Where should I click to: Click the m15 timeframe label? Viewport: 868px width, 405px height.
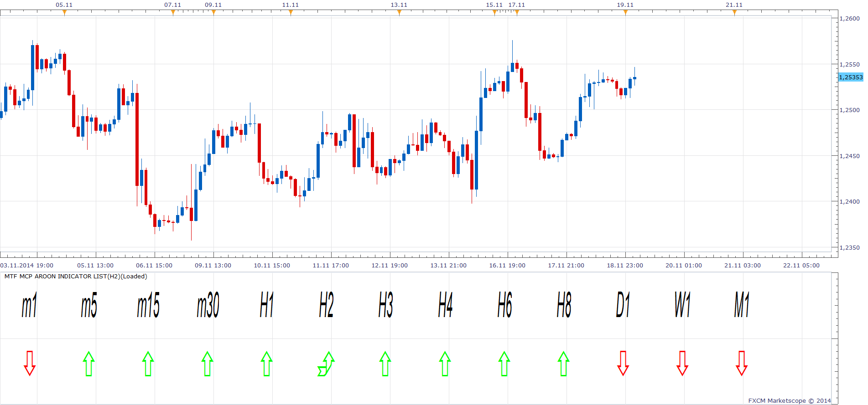tap(148, 305)
